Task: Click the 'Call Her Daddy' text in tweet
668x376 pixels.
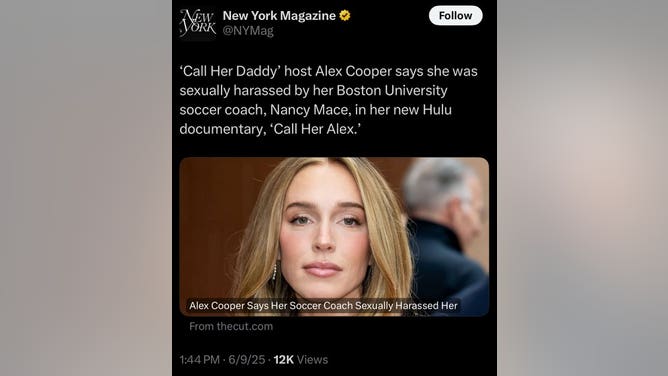Action: [x=230, y=71]
